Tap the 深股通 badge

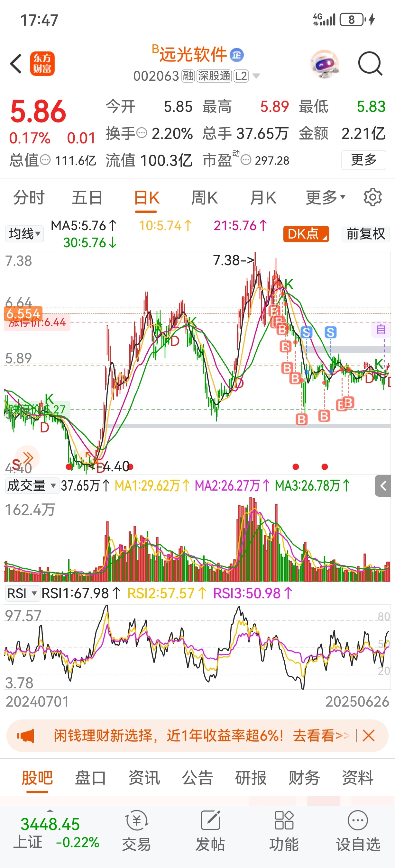(x=214, y=76)
